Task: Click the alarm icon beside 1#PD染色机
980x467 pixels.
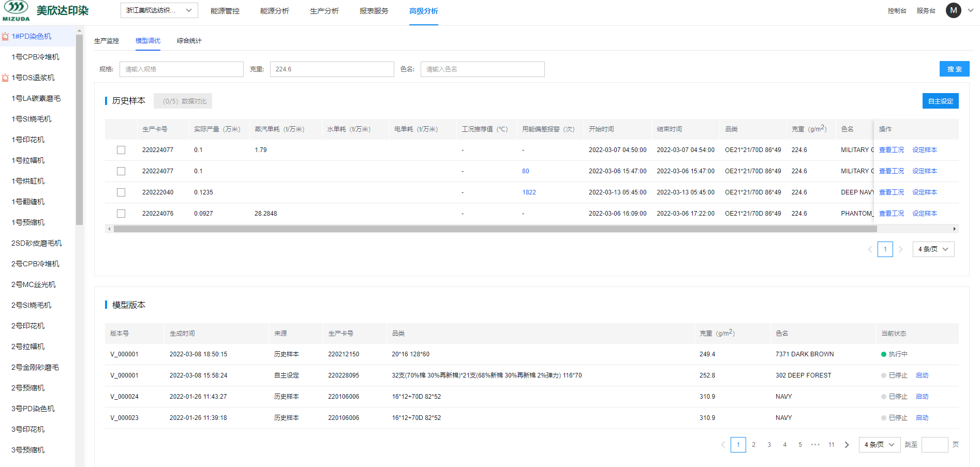Action: pyautogui.click(x=5, y=36)
